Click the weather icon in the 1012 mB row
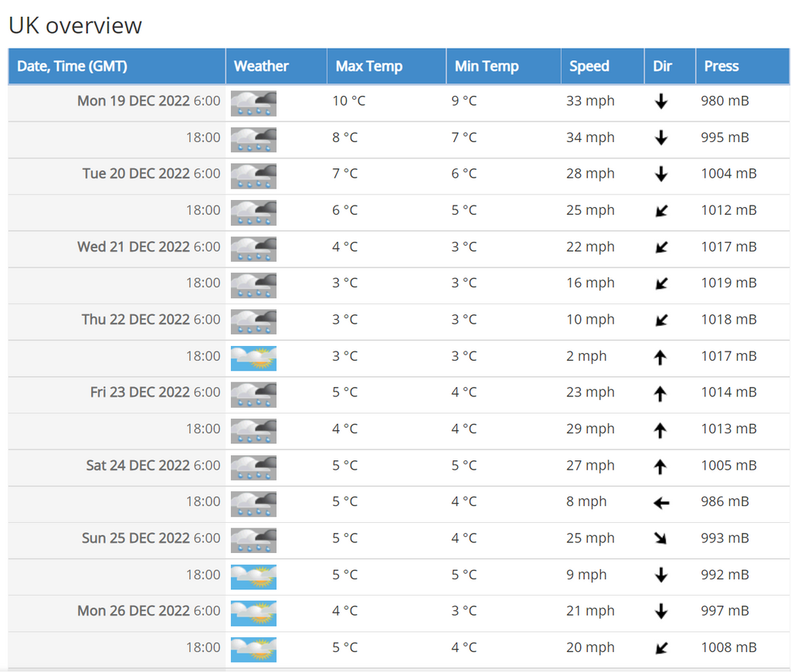This screenshot has height=672, width=791. tap(253, 213)
